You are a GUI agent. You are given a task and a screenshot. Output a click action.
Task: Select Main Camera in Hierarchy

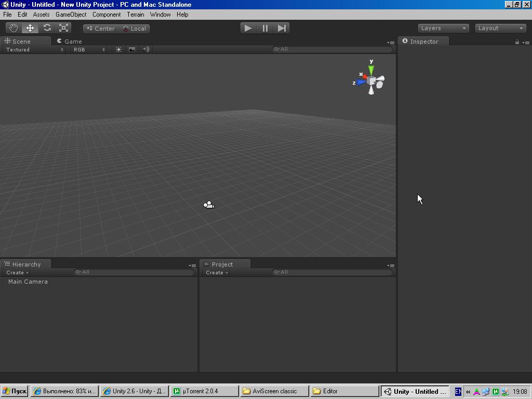pos(28,282)
